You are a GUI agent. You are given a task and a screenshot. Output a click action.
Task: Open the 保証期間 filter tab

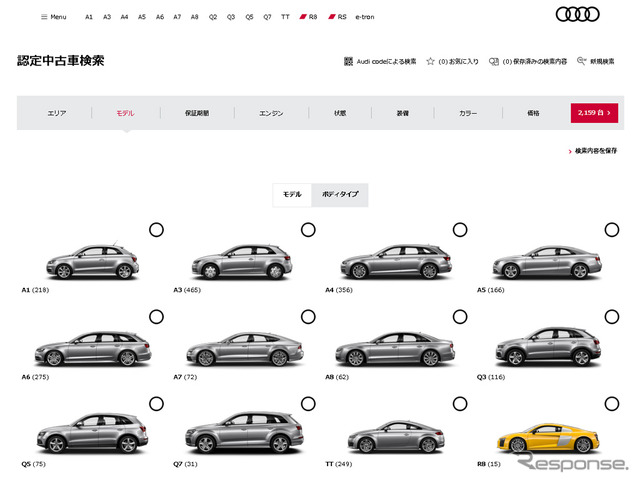coord(197,113)
